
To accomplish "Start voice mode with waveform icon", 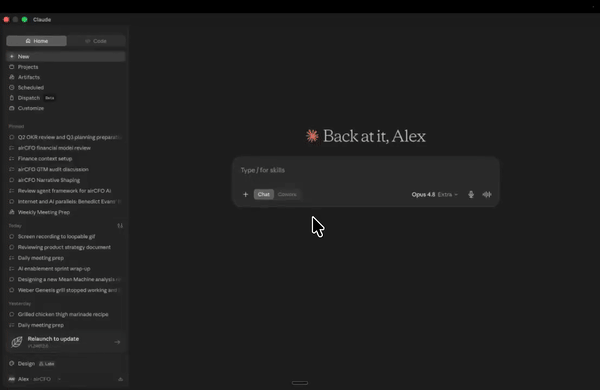I will (x=487, y=194).
